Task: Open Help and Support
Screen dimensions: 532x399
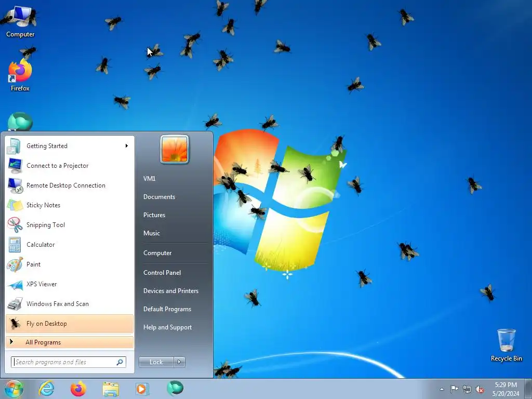Action: coord(168,327)
